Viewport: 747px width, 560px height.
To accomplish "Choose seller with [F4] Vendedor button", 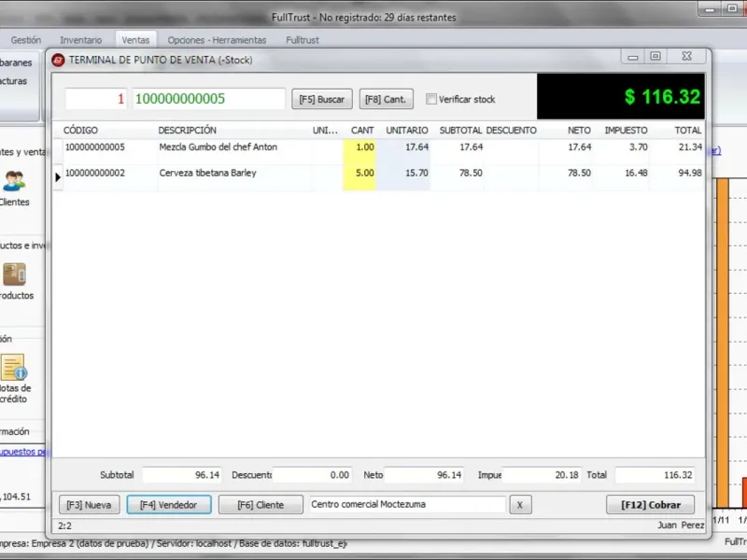I will click(x=169, y=505).
